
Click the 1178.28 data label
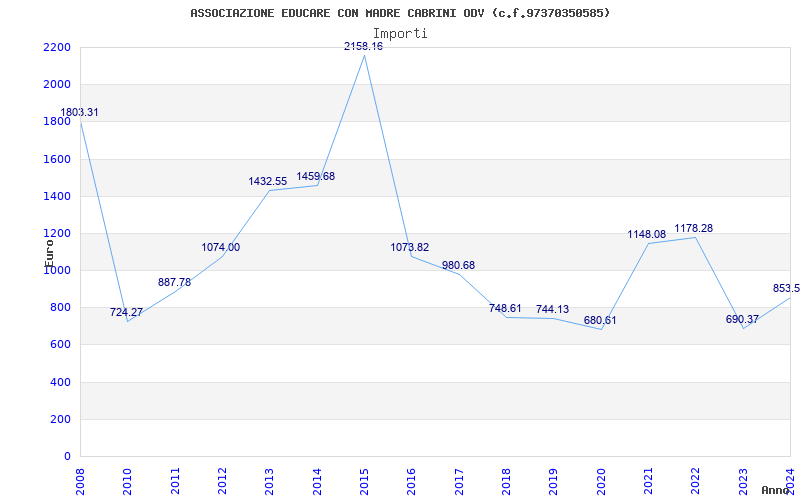tap(694, 228)
